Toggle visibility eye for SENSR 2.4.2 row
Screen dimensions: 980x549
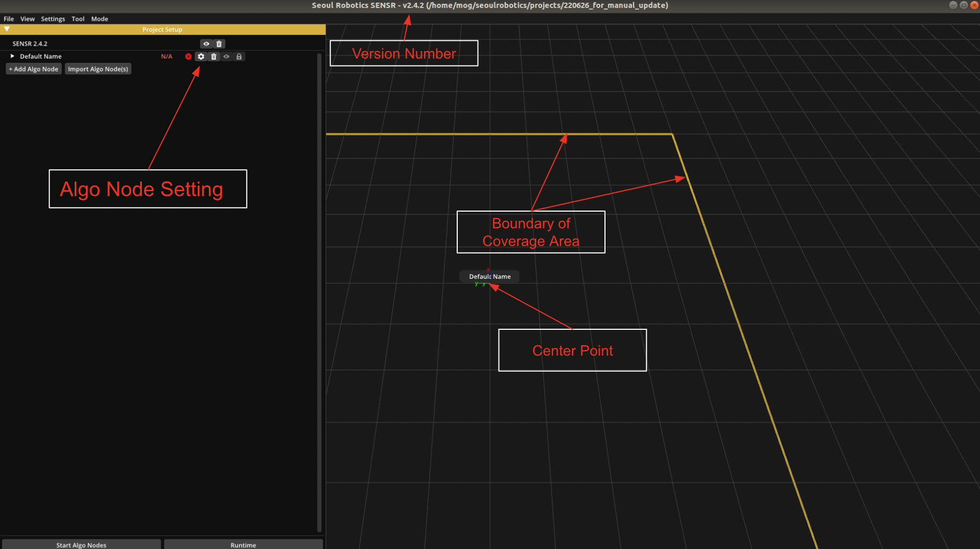click(206, 44)
